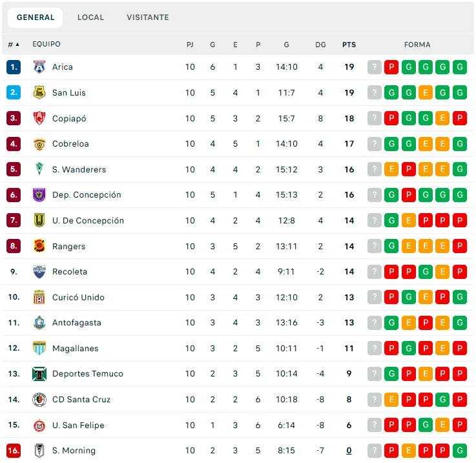Click Antofagasta's position number 11
Screen dimensions: 476x463
[x=14, y=323]
